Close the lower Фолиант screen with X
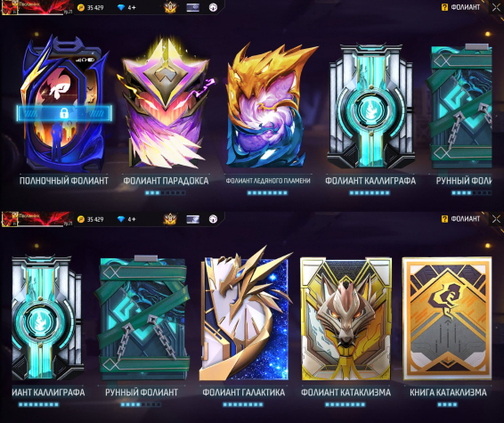 coord(497,219)
